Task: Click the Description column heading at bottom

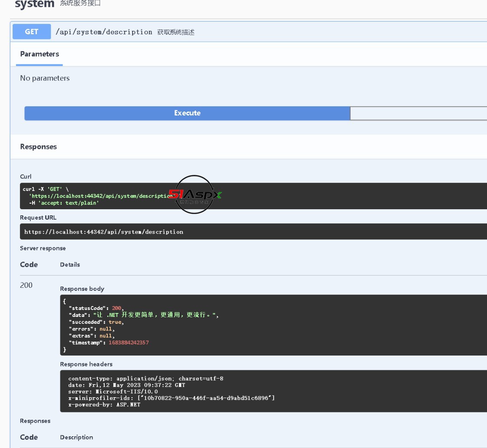Action: (x=76, y=437)
